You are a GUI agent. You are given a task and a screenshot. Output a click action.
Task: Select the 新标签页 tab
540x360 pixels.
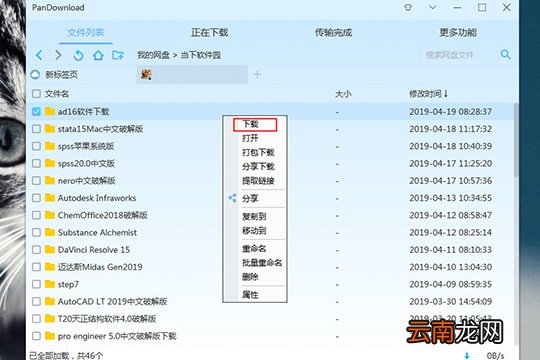[x=61, y=74]
